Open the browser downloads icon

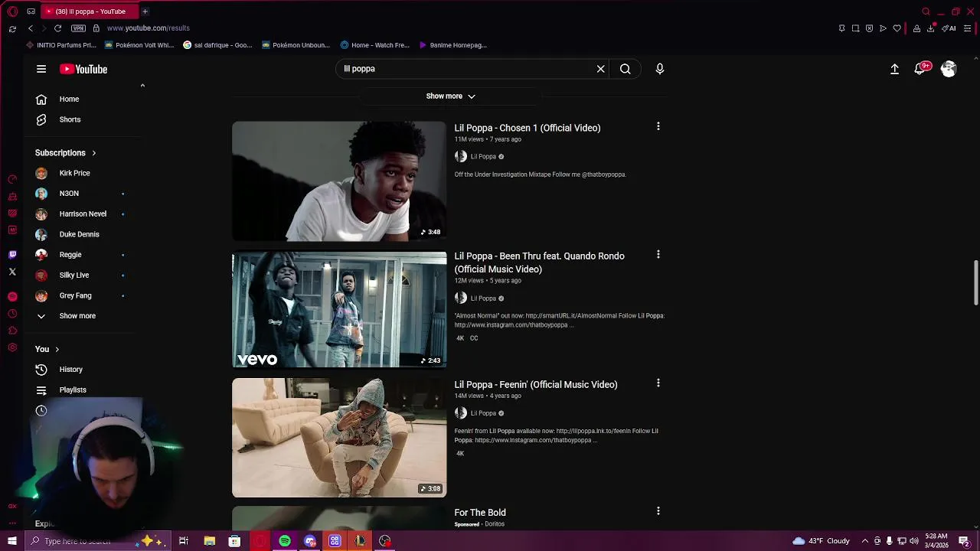point(931,28)
